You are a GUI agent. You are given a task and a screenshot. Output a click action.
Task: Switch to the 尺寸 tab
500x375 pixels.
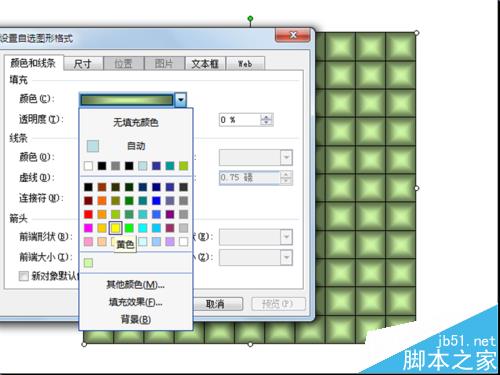click(x=83, y=63)
